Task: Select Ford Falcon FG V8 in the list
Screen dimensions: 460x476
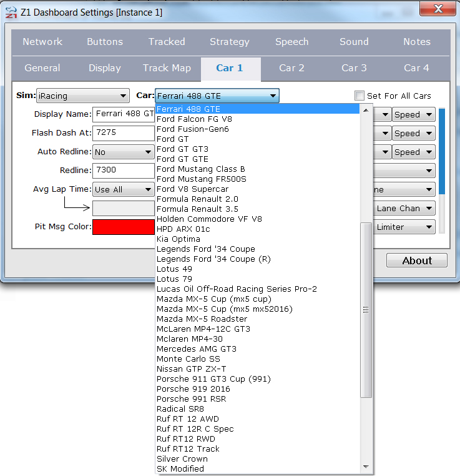Action: tap(257, 119)
